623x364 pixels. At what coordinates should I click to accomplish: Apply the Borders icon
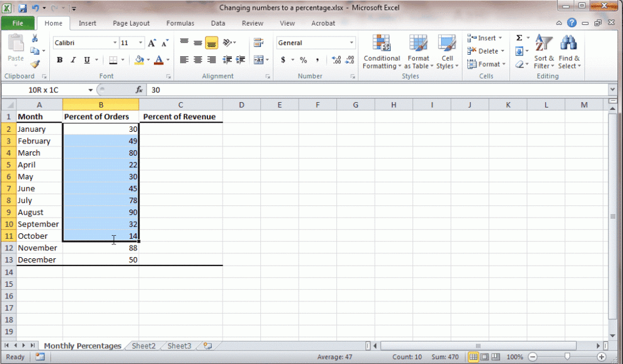(x=113, y=60)
